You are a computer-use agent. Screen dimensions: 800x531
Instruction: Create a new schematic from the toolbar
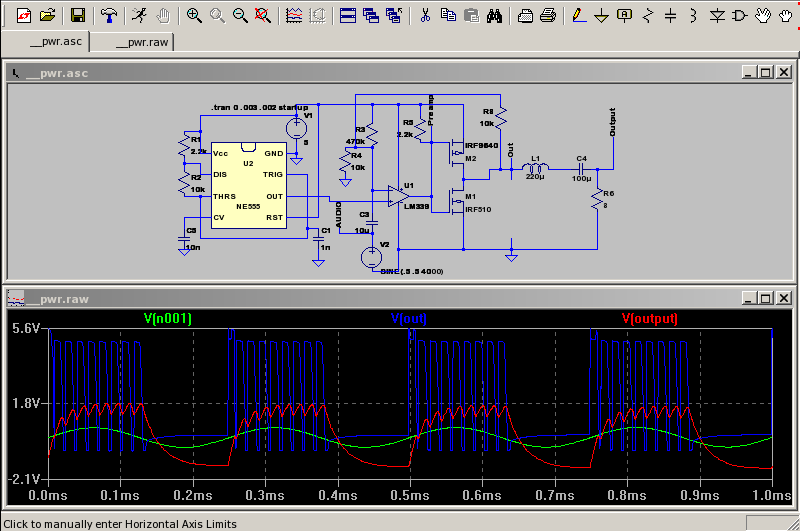[x=24, y=16]
